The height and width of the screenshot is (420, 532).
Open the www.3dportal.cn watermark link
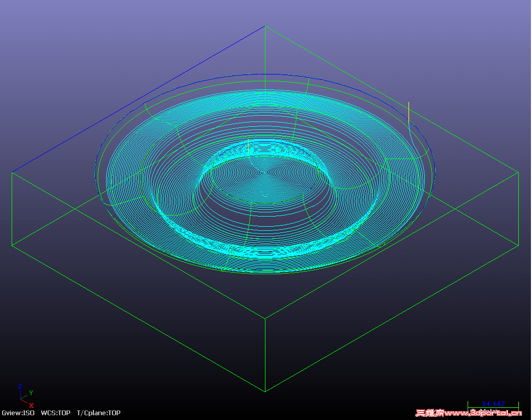[x=483, y=413]
